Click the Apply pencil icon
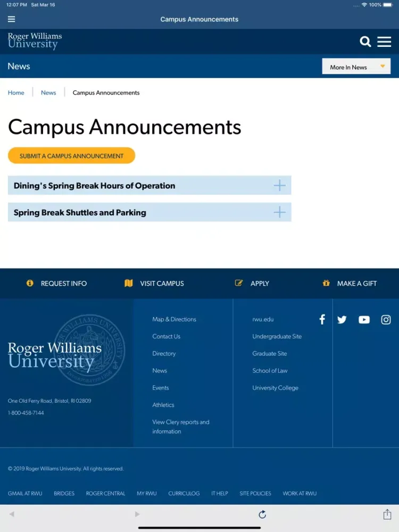Viewport: 399px width, 532px height. point(239,282)
